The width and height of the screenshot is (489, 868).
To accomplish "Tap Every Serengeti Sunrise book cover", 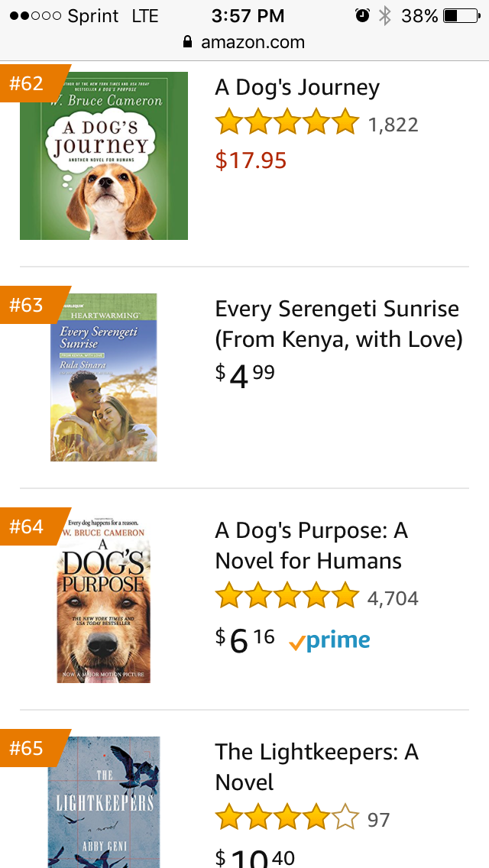I will point(104,377).
